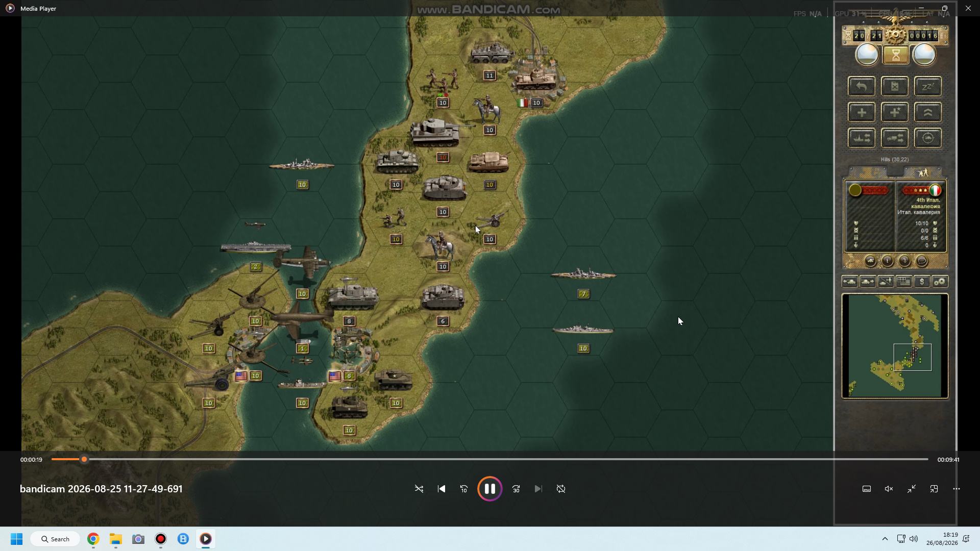Open the Windows Start menu
The height and width of the screenshot is (551, 980).
(16, 539)
